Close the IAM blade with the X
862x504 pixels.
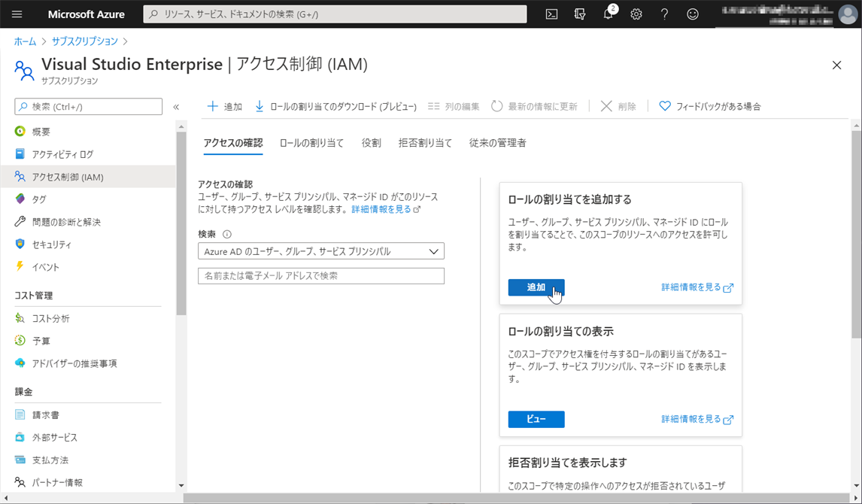tap(836, 65)
